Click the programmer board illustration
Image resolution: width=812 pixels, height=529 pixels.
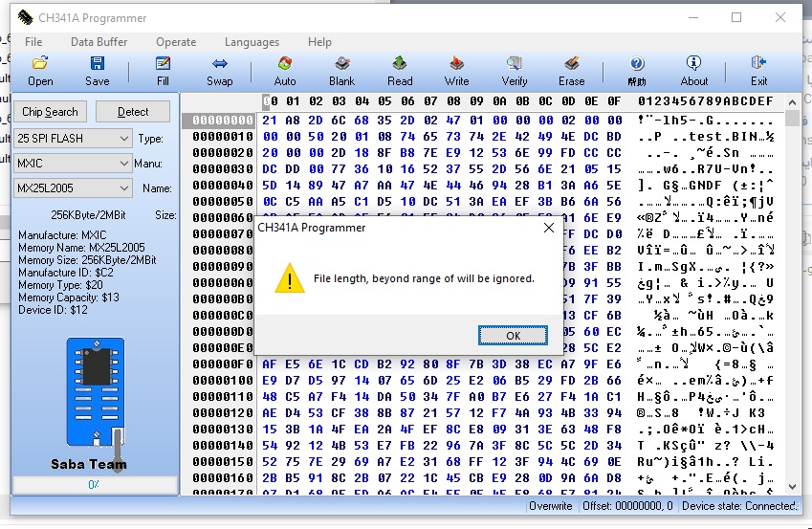point(96,392)
